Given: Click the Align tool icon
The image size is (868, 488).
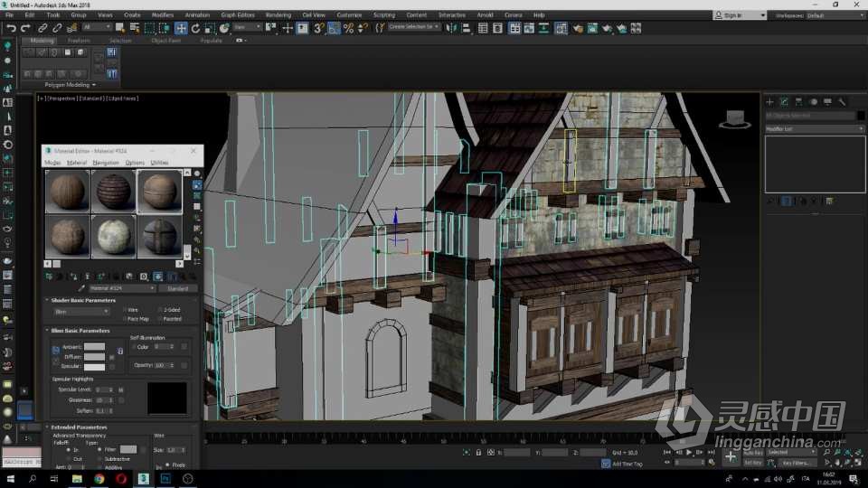Looking at the screenshot, I should [467, 28].
